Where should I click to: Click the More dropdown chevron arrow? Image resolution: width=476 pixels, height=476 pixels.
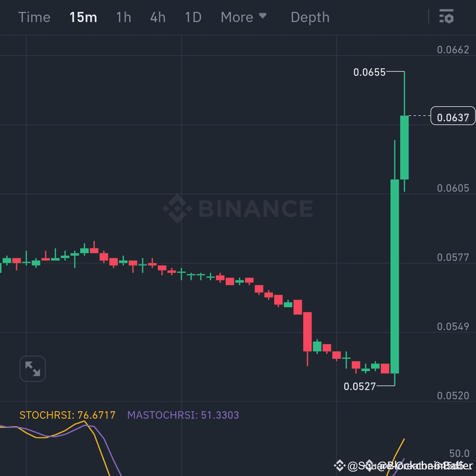coord(263,17)
